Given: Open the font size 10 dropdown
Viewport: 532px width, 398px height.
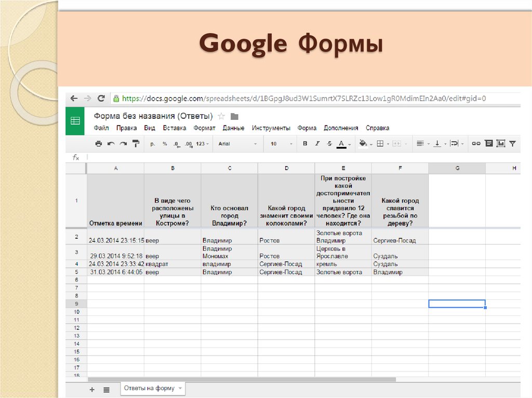Looking at the screenshot, I should (281, 144).
